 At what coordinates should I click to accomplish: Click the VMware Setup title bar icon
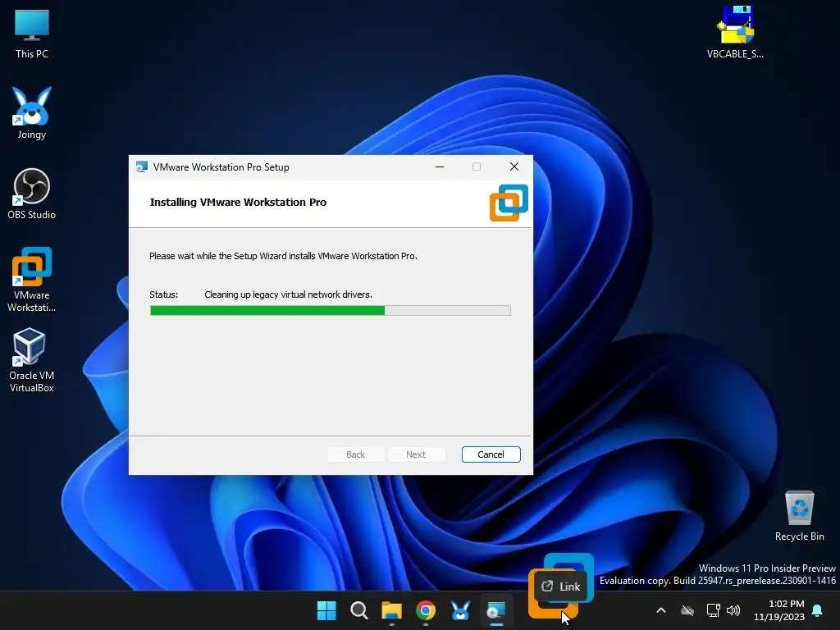click(x=141, y=167)
